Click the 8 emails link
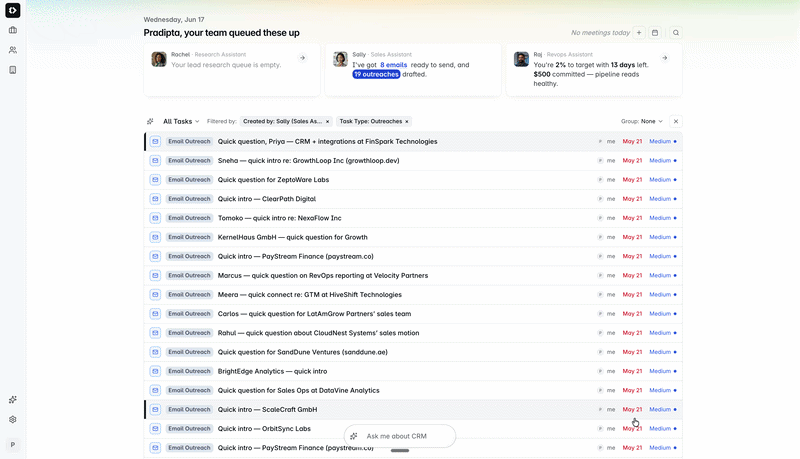This screenshot has height=459, width=800. click(x=393, y=65)
